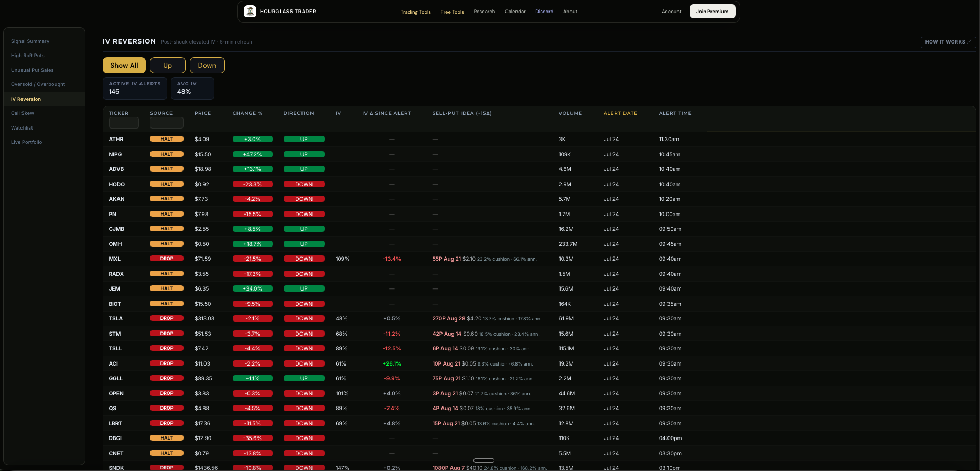Click the Hourglass Trader logo icon
The width and height of the screenshot is (980, 471).
(250, 12)
